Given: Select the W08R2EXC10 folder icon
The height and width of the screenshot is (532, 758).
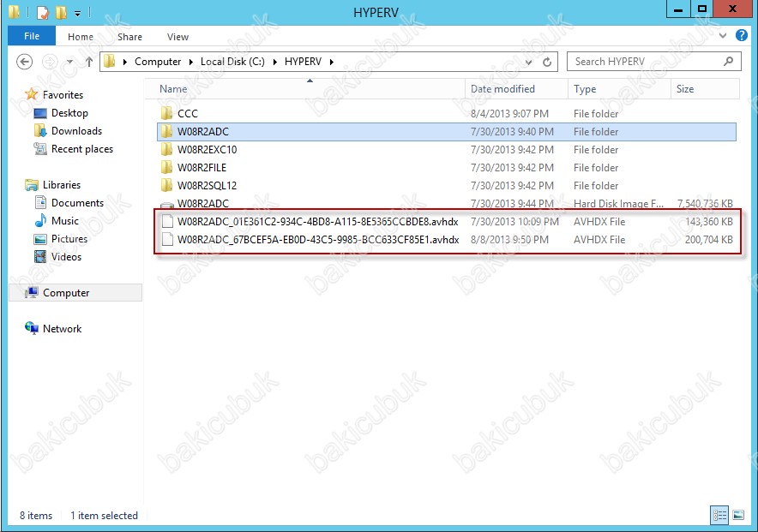Looking at the screenshot, I should tap(167, 149).
